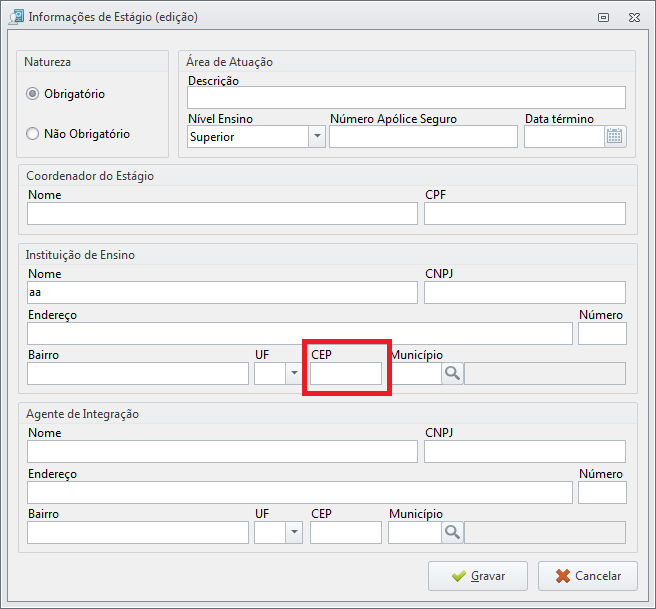
Task: Select the Não Obrigatório radio option
Action: click(32, 134)
